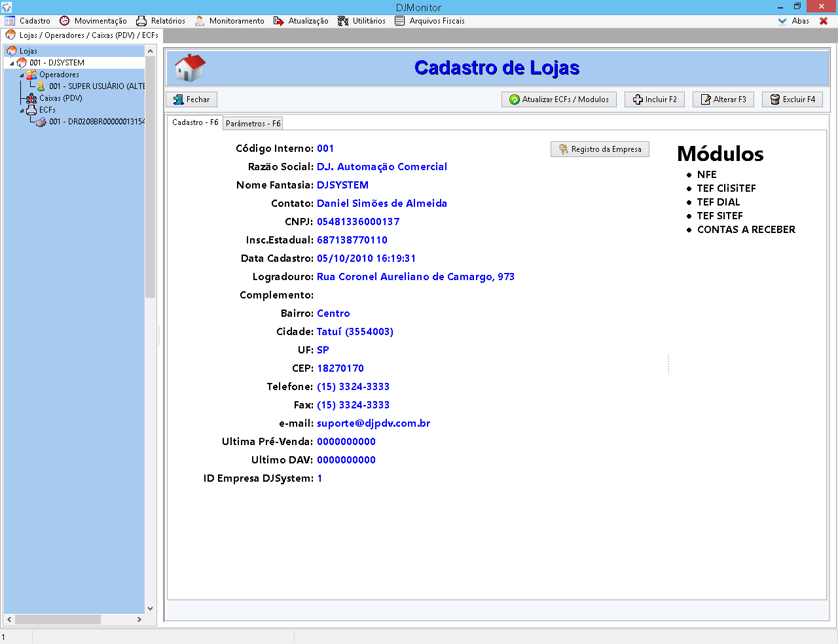This screenshot has height=644, width=838.
Task: Click the DJMonitor app icon in title bar
Action: coord(7,7)
